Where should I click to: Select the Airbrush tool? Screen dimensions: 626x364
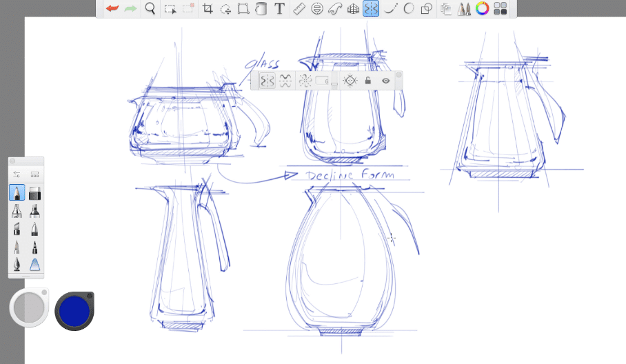coord(17,211)
